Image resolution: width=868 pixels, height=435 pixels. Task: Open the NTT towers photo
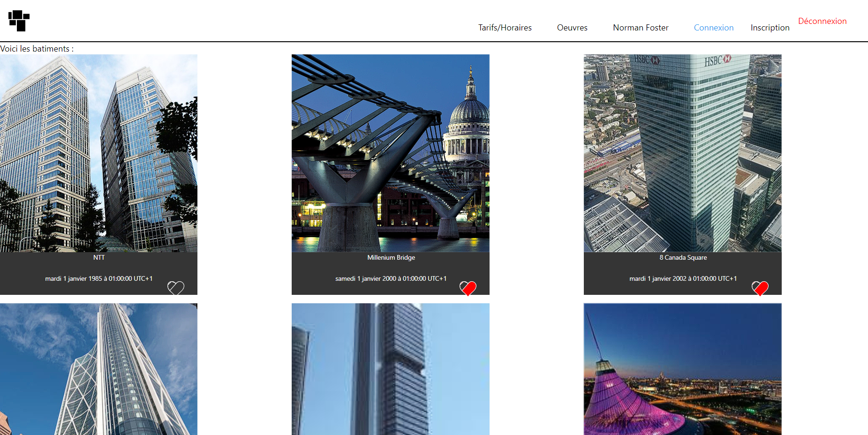coord(98,153)
